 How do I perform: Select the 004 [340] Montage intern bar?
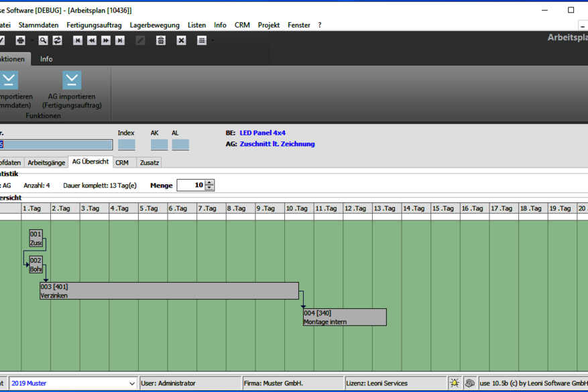pos(345,317)
